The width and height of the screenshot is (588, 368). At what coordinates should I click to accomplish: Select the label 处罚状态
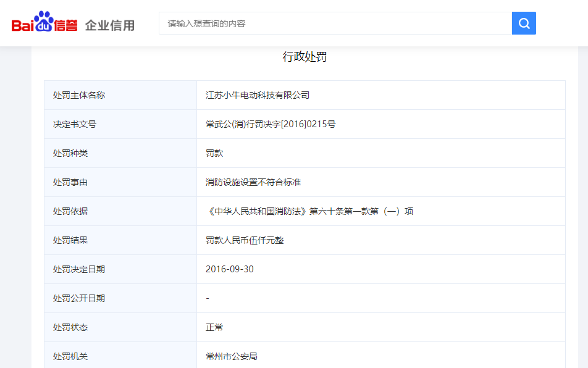70,327
